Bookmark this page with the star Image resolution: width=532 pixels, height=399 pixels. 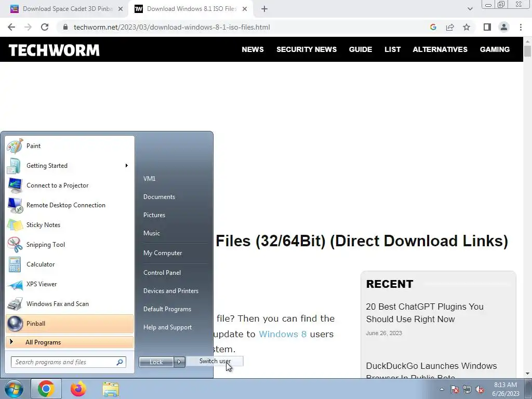click(x=467, y=27)
